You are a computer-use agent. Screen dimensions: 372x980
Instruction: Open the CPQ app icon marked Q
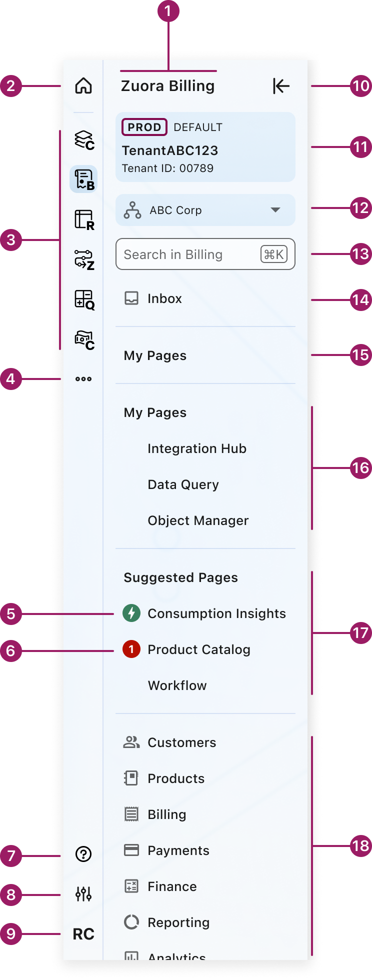(83, 299)
